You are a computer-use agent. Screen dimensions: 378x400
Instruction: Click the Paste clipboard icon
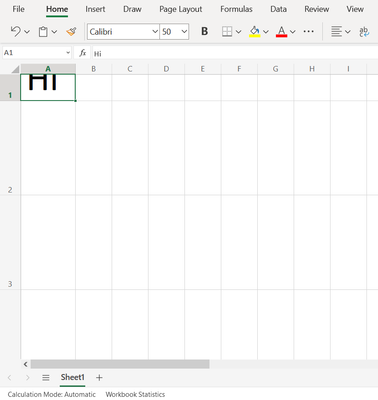(x=43, y=32)
